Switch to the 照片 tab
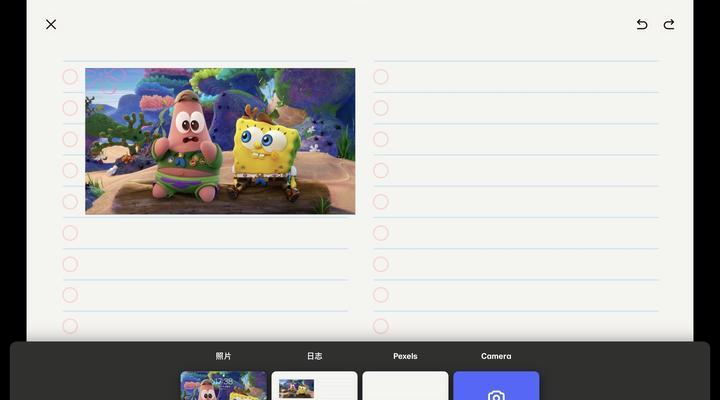720x400 pixels. coord(223,356)
